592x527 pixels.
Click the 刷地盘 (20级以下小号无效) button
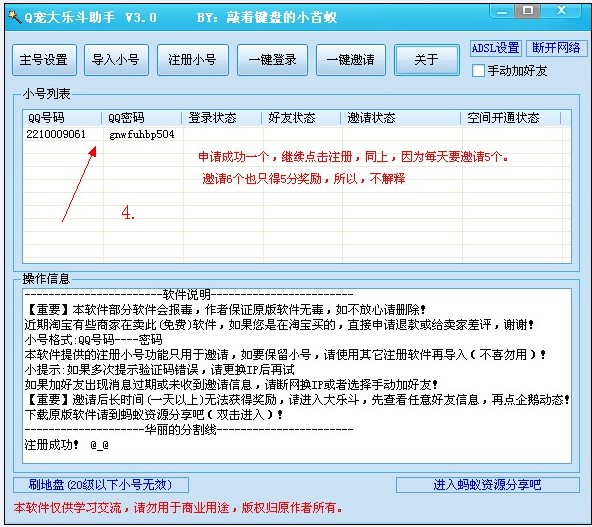(101, 485)
